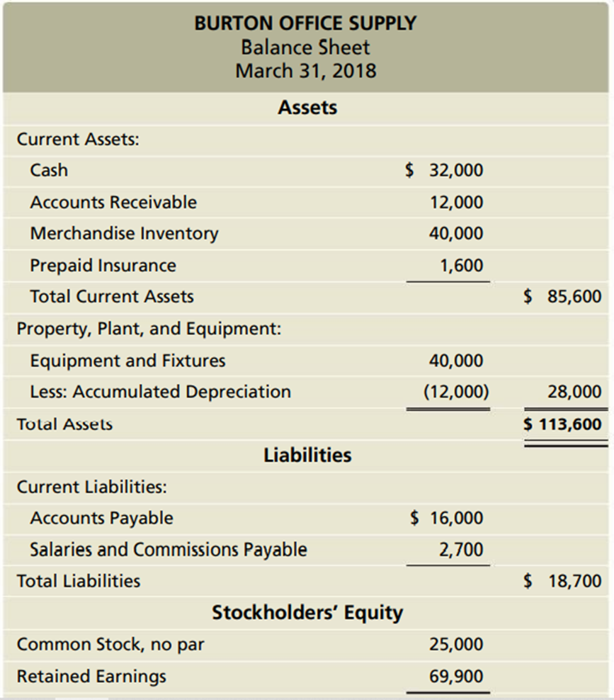Click the net equipment value 28,000

tap(574, 392)
